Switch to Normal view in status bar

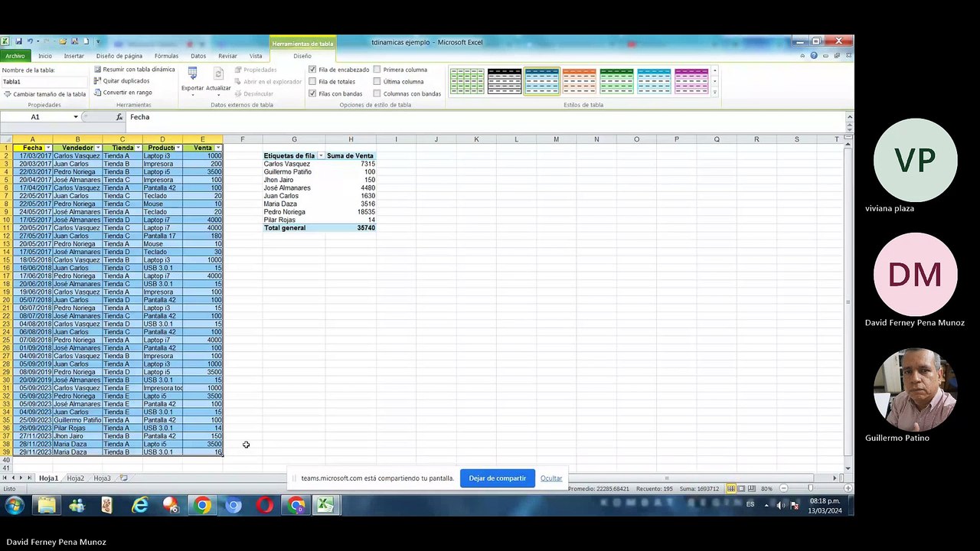(x=731, y=488)
